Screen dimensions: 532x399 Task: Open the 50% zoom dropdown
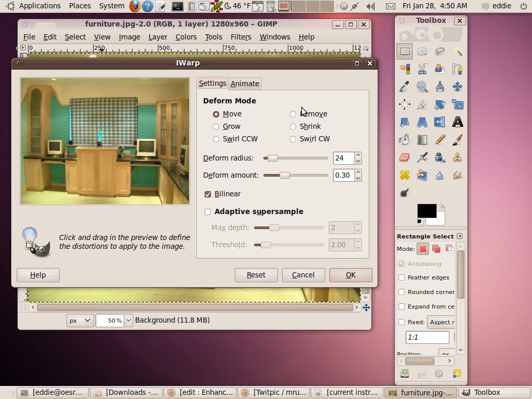click(129, 321)
